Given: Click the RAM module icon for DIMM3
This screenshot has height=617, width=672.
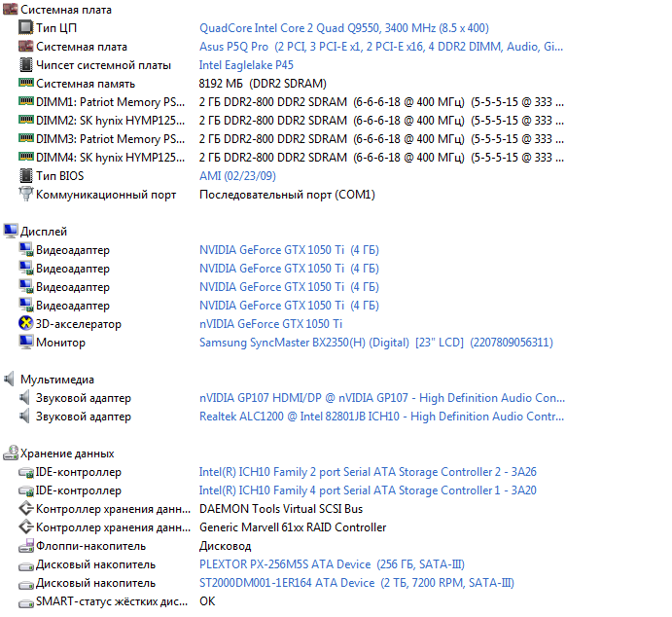Looking at the screenshot, I should point(25,137).
